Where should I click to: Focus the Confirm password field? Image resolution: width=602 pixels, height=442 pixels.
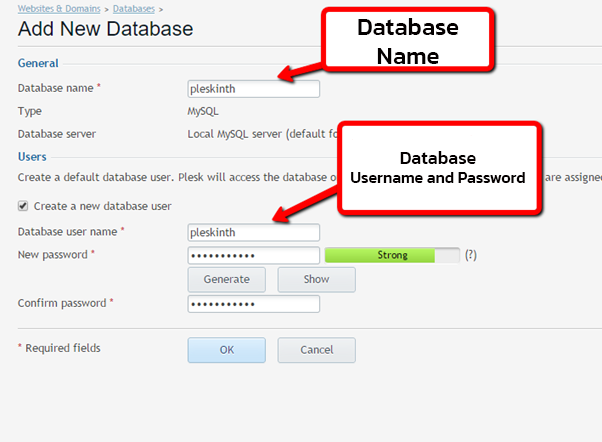point(253,303)
